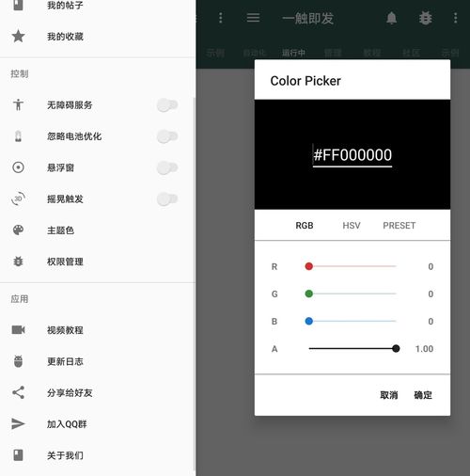This screenshot has height=476, width=470.
Task: Open the notification bell icon
Action: [391, 18]
